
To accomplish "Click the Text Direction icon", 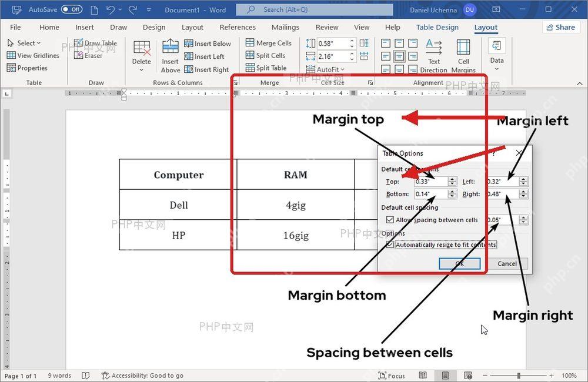I will 433,47.
